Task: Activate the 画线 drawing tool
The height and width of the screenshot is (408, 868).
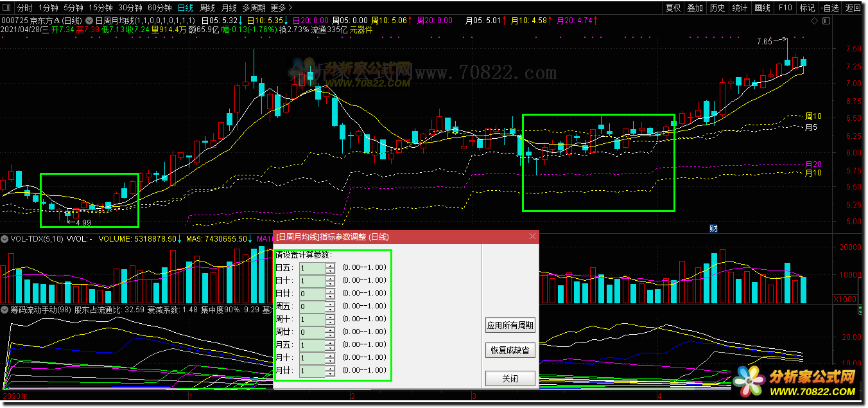Action: pyautogui.click(x=762, y=8)
